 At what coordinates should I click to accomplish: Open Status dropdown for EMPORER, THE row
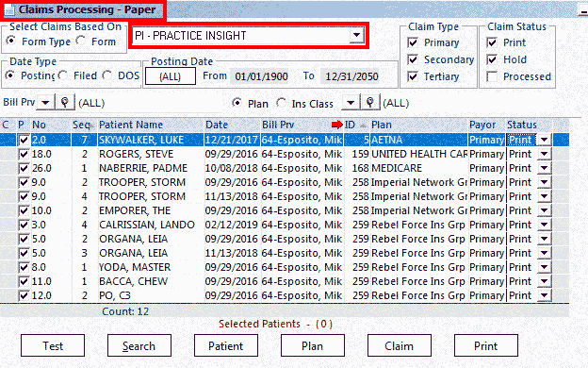[544, 210]
